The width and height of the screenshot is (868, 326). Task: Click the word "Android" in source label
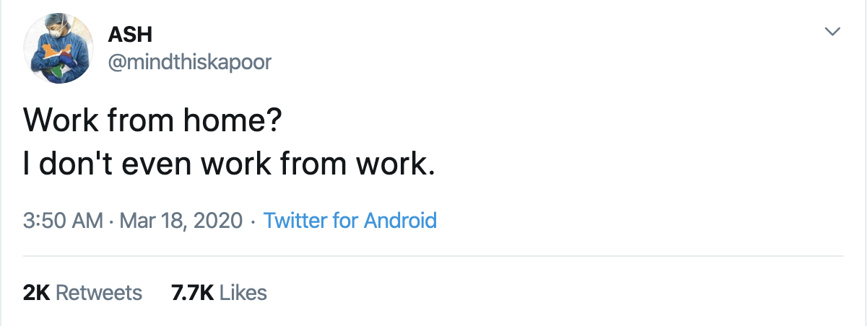[x=400, y=220]
